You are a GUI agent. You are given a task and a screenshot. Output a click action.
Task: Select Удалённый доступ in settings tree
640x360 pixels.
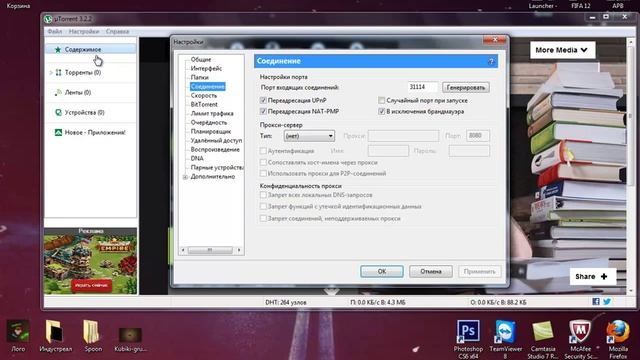[x=216, y=140]
